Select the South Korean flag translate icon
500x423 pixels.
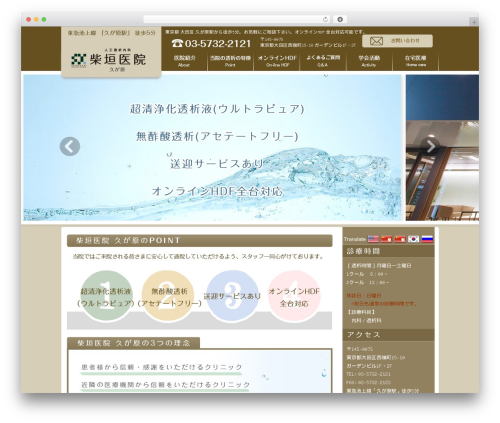(x=414, y=239)
